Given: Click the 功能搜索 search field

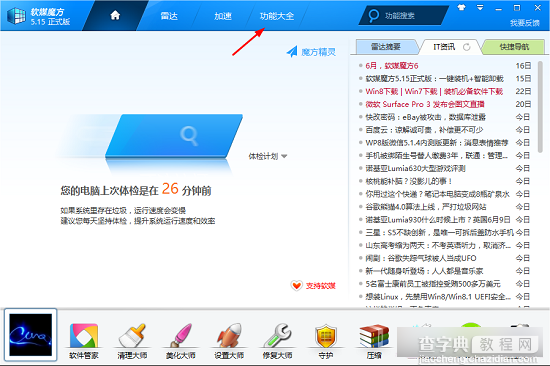Looking at the screenshot, I should click(x=404, y=15).
